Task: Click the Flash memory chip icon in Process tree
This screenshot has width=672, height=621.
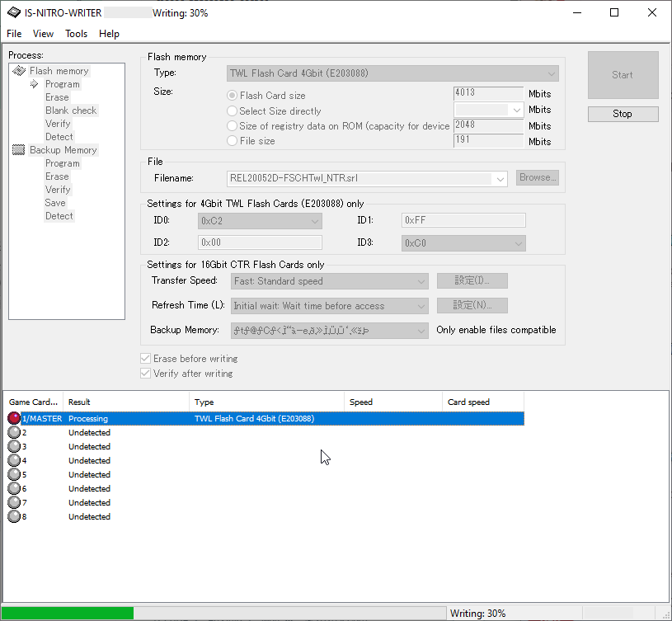Action: click(19, 71)
